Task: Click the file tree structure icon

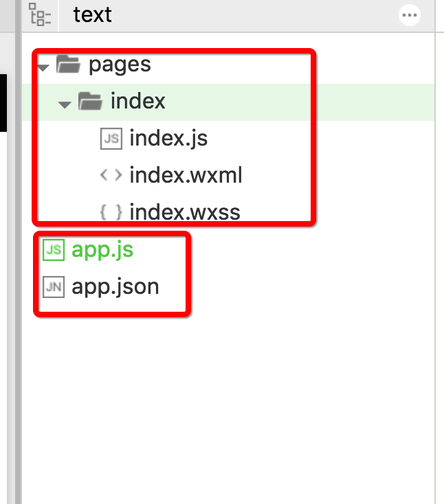Action: tap(40, 14)
